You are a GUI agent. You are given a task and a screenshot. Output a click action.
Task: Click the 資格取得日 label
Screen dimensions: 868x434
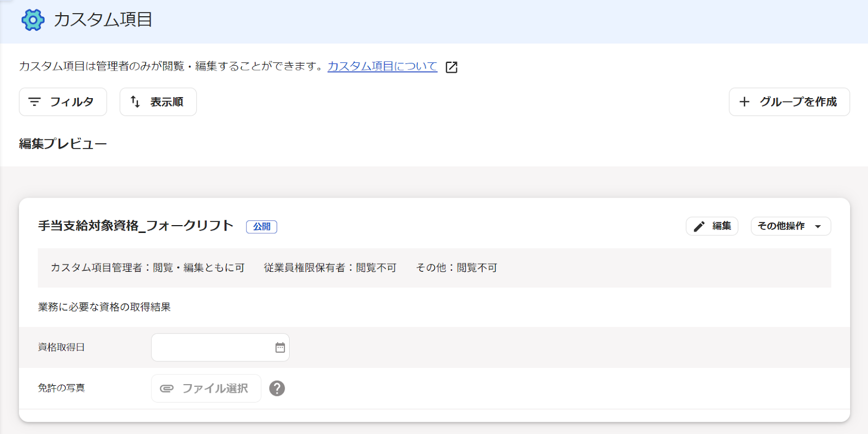pos(61,347)
